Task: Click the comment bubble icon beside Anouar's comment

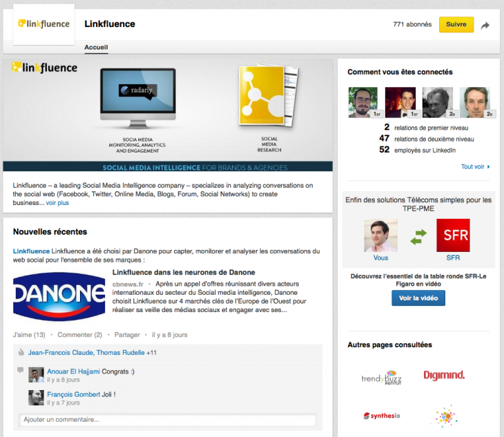Action: click(20, 370)
